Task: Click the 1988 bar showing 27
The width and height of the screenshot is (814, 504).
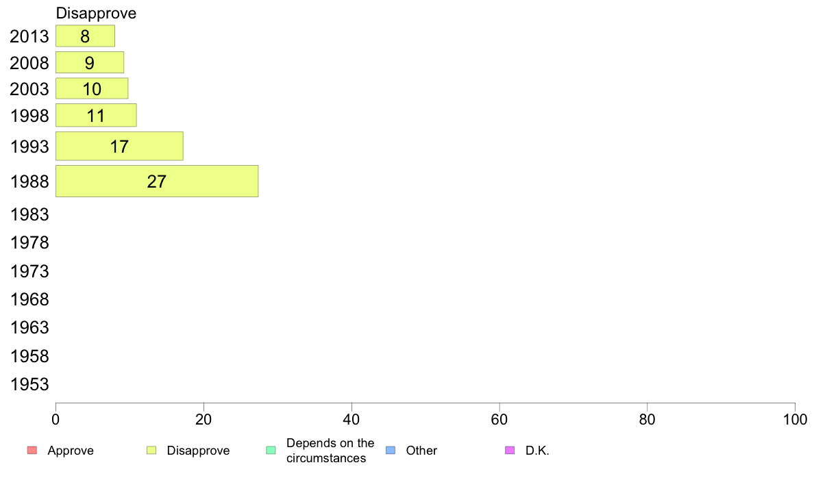Action: (157, 181)
